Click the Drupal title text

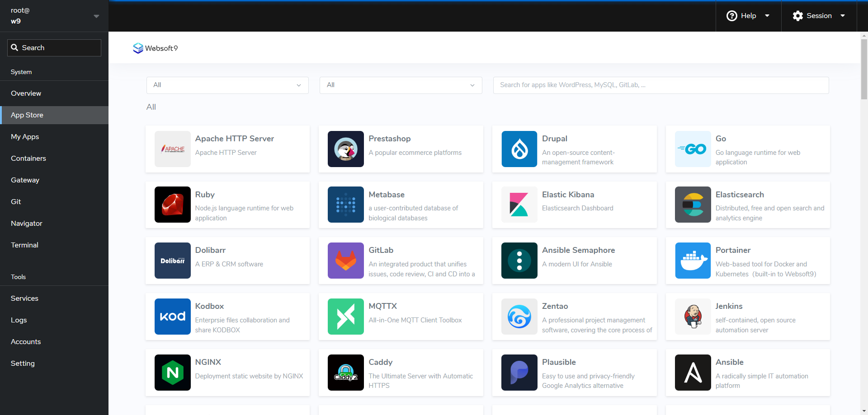coord(555,139)
